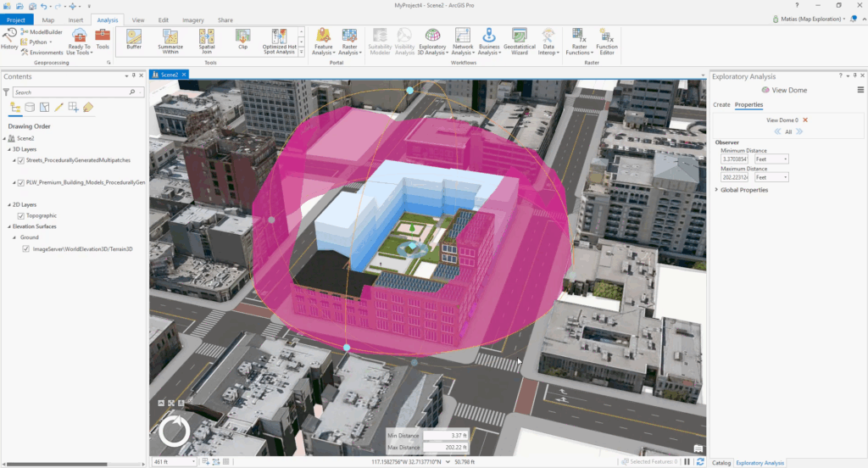Screen dimensions: 868x468
Task: Open Geoprocessing History
Action: point(9,40)
